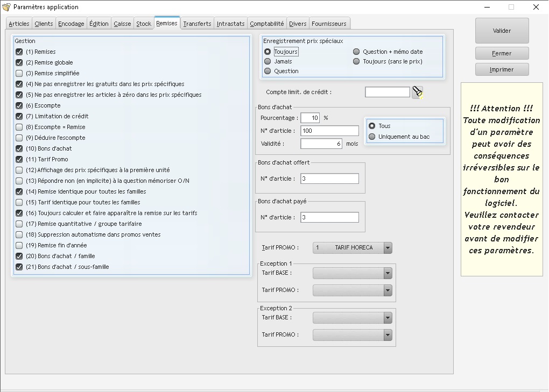
Task: Uncheck (2) Remise globale
Action: point(19,62)
